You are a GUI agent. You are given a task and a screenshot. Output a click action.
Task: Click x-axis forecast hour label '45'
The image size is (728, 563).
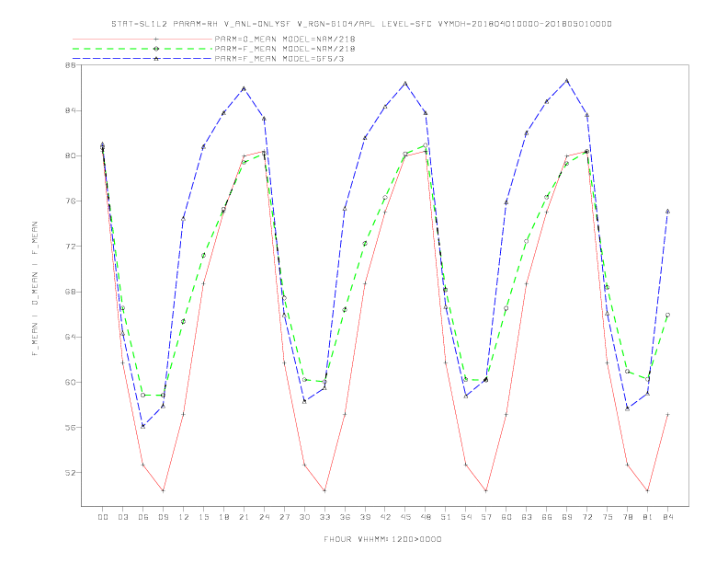405,517
